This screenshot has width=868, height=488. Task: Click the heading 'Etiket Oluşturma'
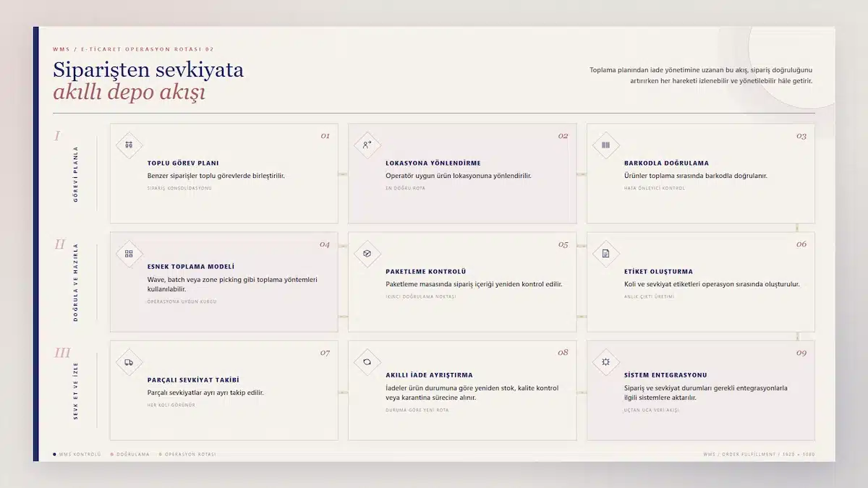point(659,272)
